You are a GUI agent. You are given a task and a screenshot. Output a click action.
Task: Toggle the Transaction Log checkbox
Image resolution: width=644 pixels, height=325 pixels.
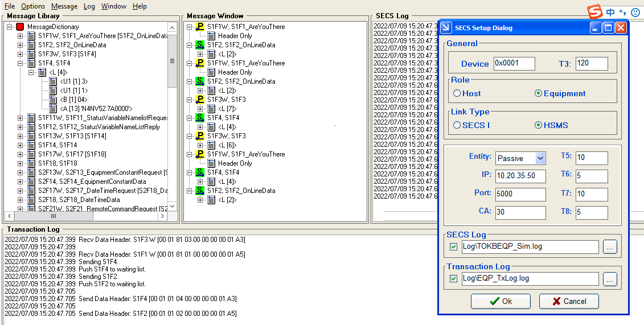453,279
